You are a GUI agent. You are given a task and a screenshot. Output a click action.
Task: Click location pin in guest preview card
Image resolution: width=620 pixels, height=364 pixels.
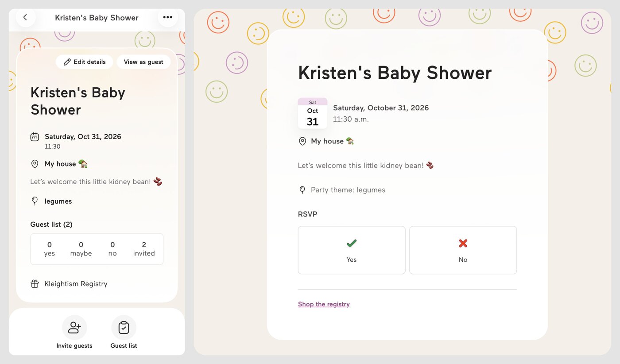point(302,141)
